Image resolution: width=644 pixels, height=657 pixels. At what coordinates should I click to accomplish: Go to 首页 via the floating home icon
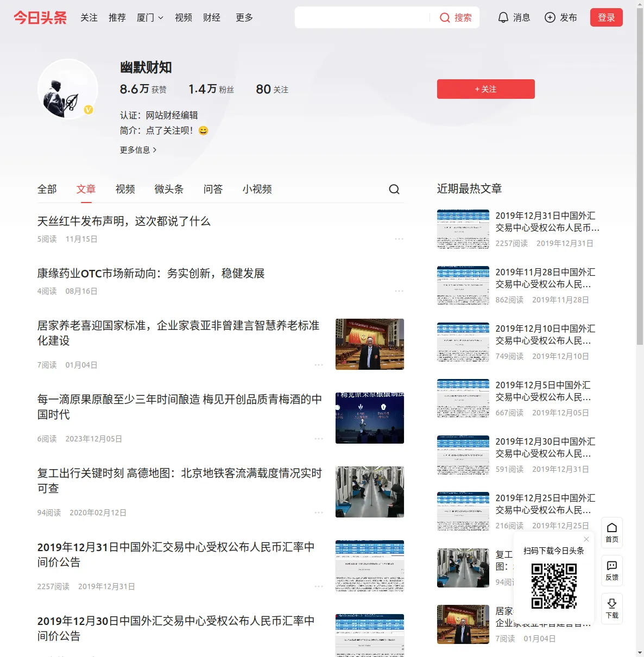(612, 533)
